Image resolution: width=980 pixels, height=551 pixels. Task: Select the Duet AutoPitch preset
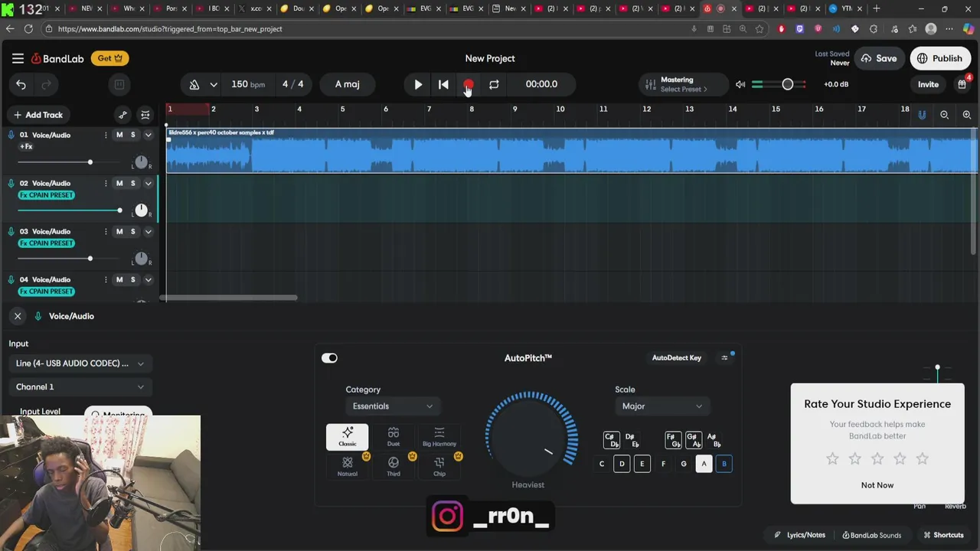393,437
